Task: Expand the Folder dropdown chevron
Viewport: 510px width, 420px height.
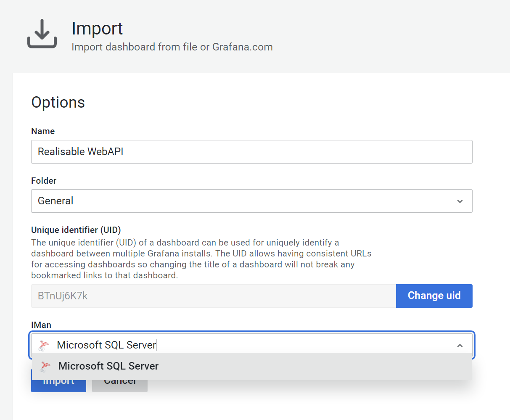Action: point(460,201)
